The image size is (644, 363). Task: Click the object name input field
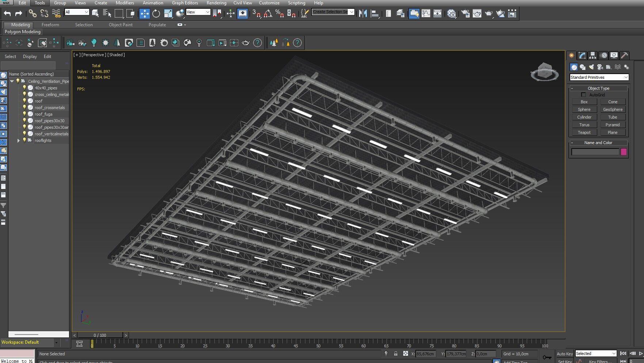click(595, 152)
